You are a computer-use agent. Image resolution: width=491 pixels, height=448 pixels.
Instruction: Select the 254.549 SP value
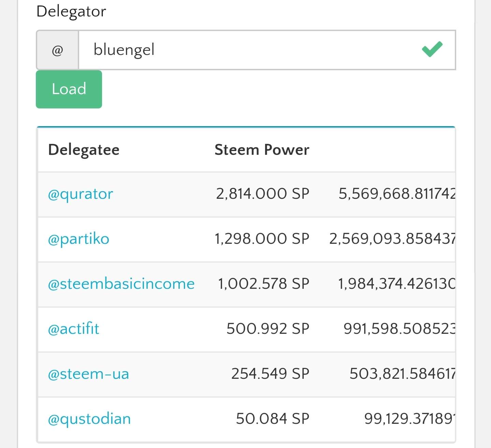tap(270, 374)
